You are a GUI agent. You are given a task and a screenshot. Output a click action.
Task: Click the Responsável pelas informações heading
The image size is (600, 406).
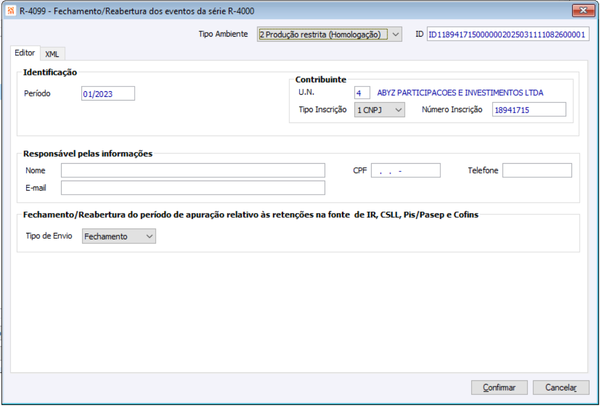[88, 154]
